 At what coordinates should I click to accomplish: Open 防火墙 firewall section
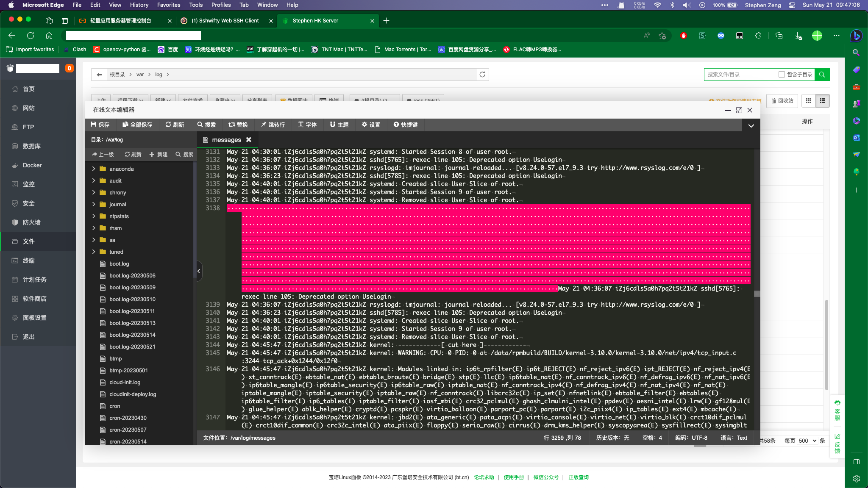pos(38,222)
